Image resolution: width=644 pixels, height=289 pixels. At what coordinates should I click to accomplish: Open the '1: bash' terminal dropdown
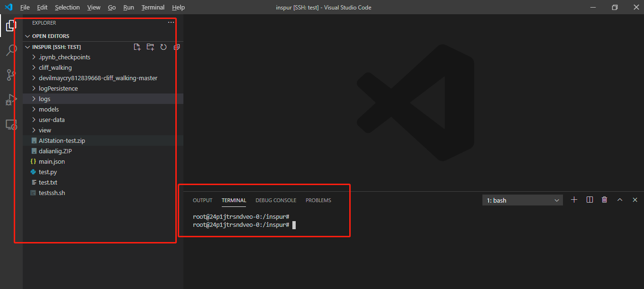[x=522, y=200]
